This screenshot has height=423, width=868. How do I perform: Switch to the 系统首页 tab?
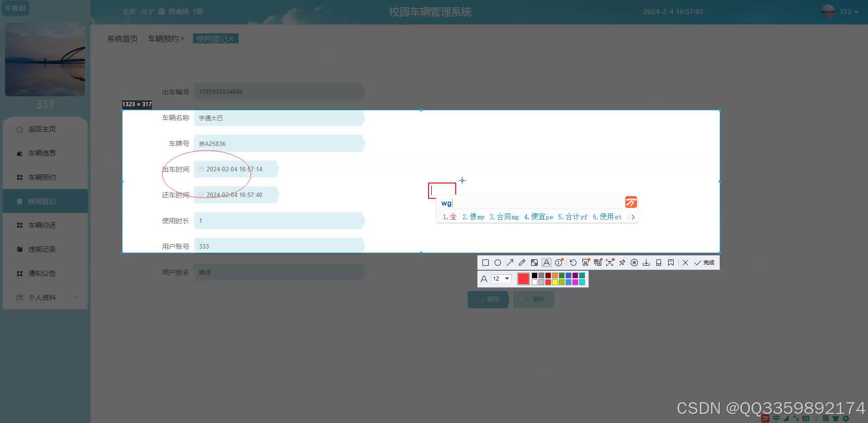[x=122, y=39]
